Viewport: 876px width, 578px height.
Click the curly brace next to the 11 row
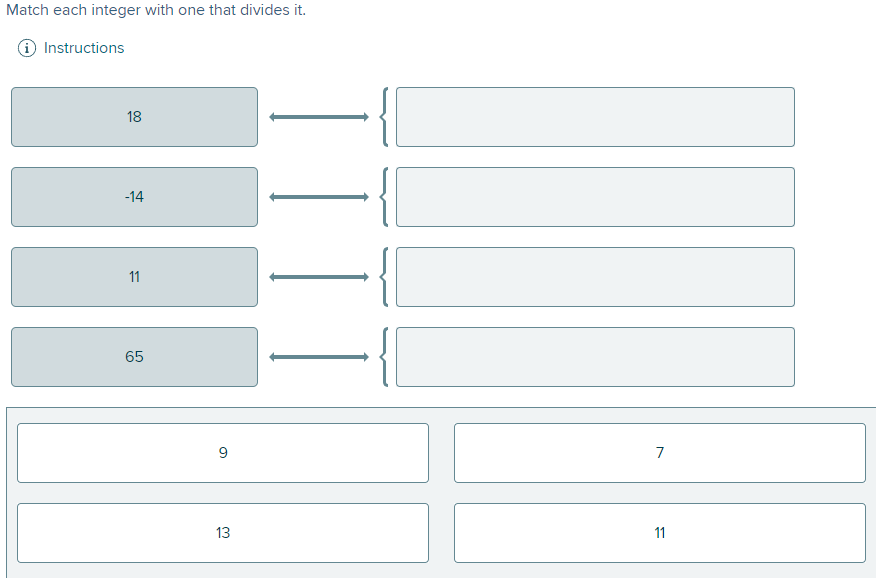coord(383,277)
